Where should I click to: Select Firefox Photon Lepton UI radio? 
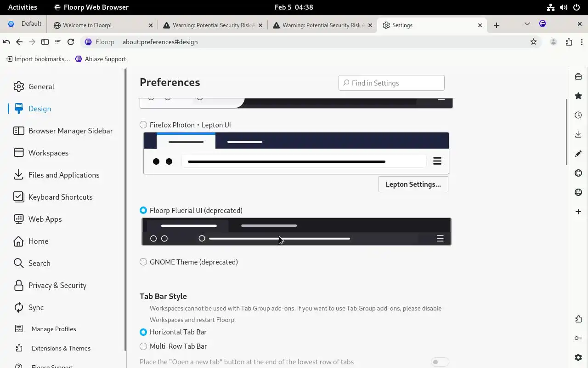(143, 125)
